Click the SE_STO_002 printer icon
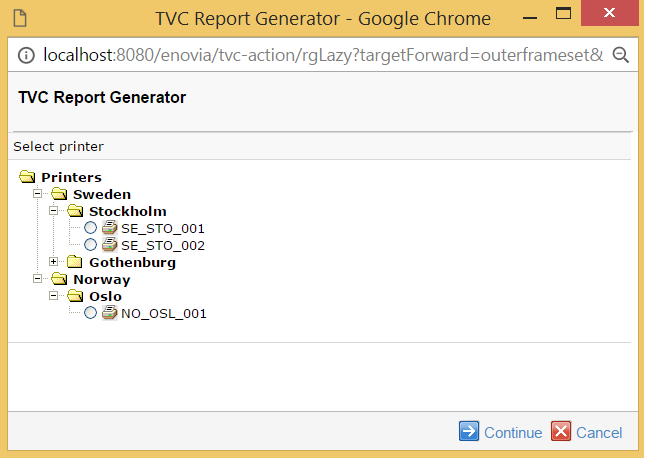Image resolution: width=645 pixels, height=458 pixels. [109, 245]
